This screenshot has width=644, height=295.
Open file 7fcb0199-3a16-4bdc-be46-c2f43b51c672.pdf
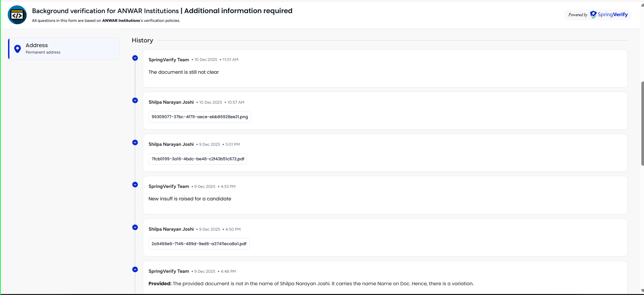tap(198, 159)
